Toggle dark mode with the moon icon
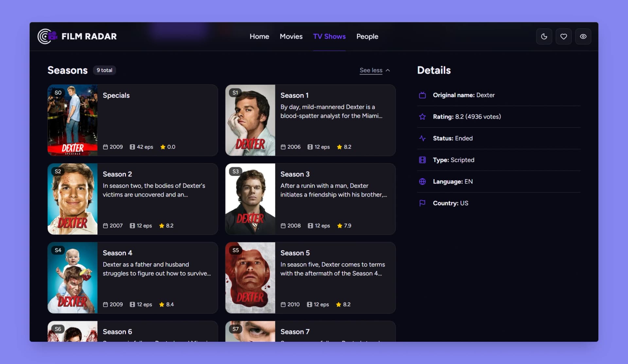 544,36
